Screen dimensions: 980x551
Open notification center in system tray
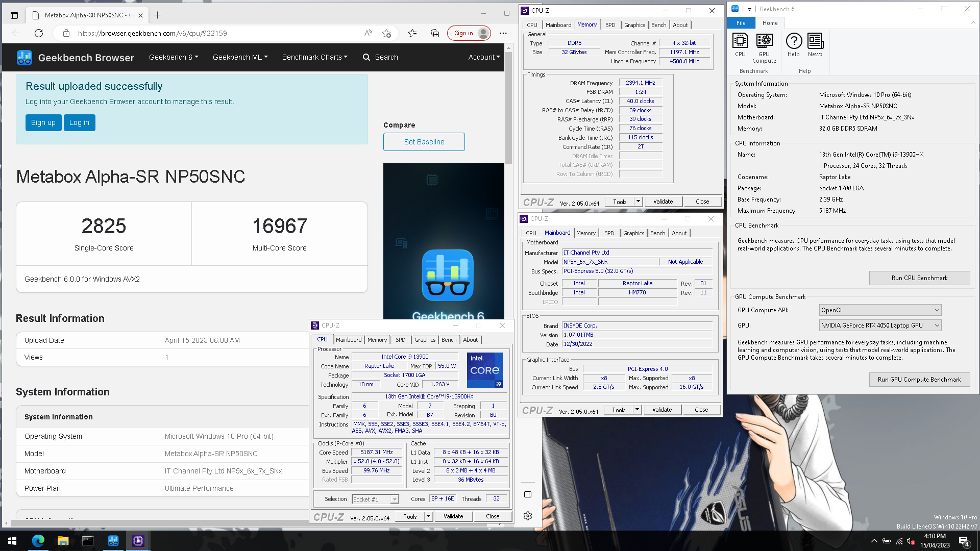[x=964, y=541]
